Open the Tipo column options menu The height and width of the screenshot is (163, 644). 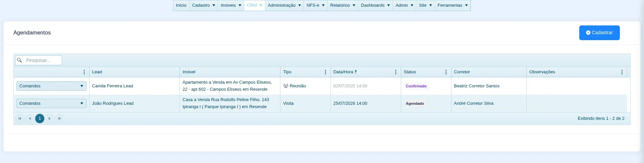(x=325, y=72)
